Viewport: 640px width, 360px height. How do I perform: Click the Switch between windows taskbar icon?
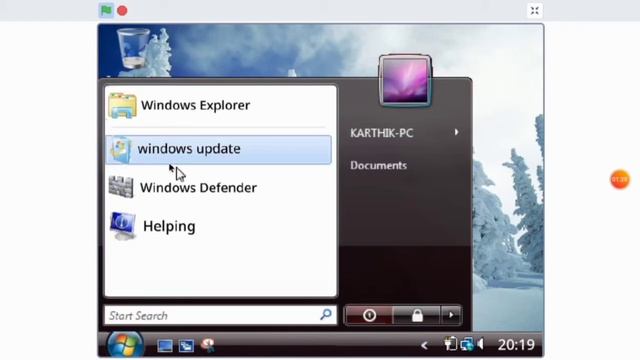pyautogui.click(x=186, y=346)
